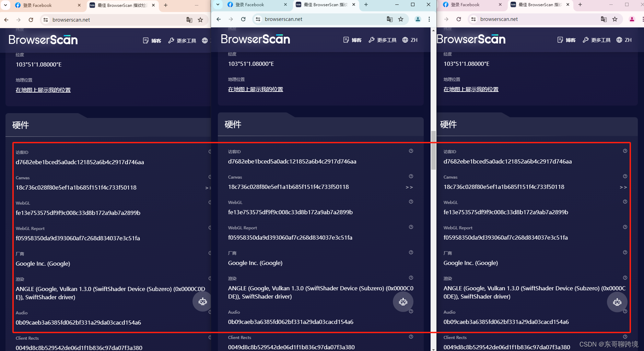This screenshot has height=351, width=644.
Task: Click reload button in middle browser window
Action: (x=243, y=19)
